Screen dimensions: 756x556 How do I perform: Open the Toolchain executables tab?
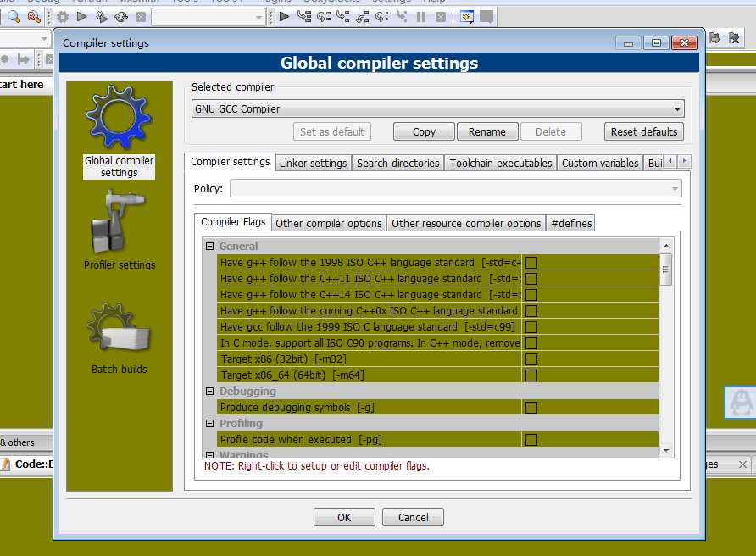tap(500, 164)
